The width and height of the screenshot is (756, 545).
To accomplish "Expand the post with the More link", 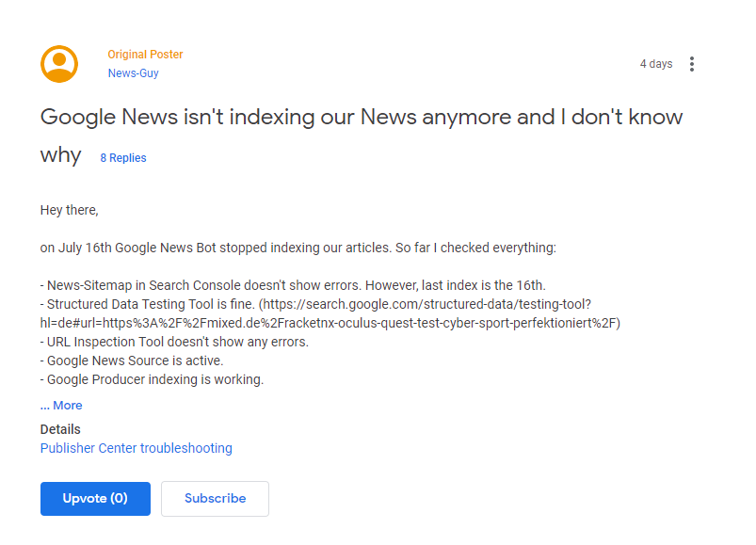I will [60, 405].
